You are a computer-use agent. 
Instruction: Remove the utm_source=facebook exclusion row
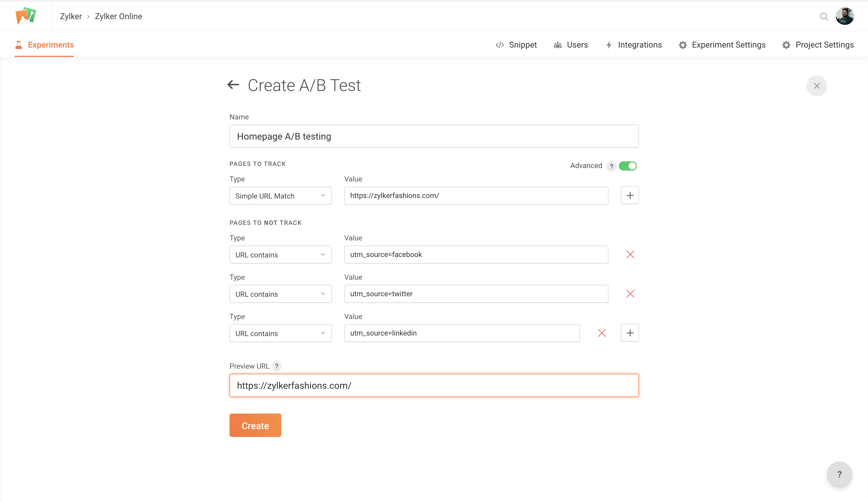click(x=630, y=255)
